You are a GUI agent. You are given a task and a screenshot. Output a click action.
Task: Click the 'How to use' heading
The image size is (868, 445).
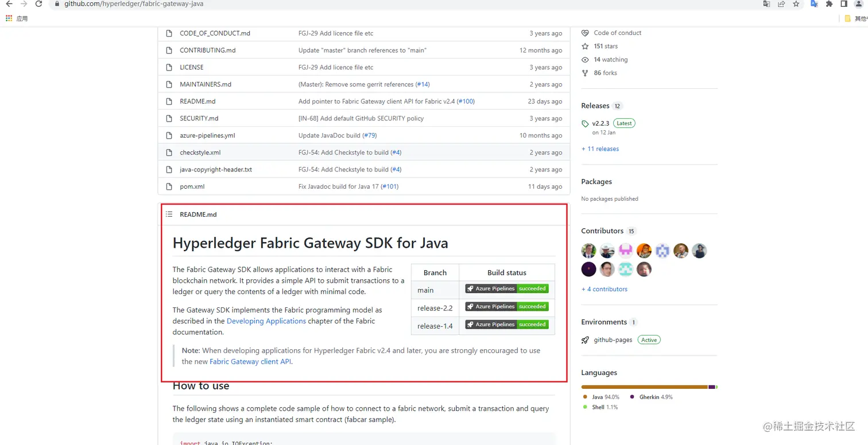coord(201,386)
